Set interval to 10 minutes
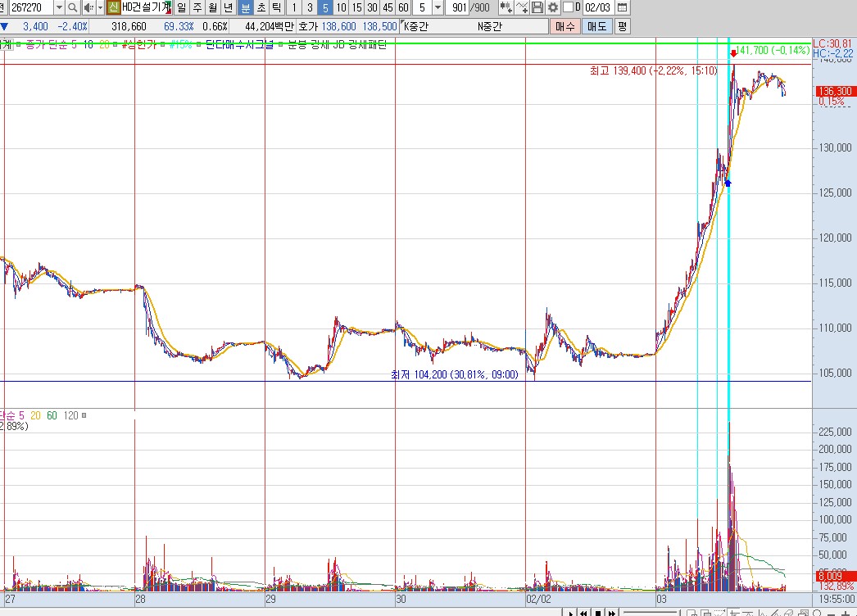This screenshot has width=857, height=616. 341,7
